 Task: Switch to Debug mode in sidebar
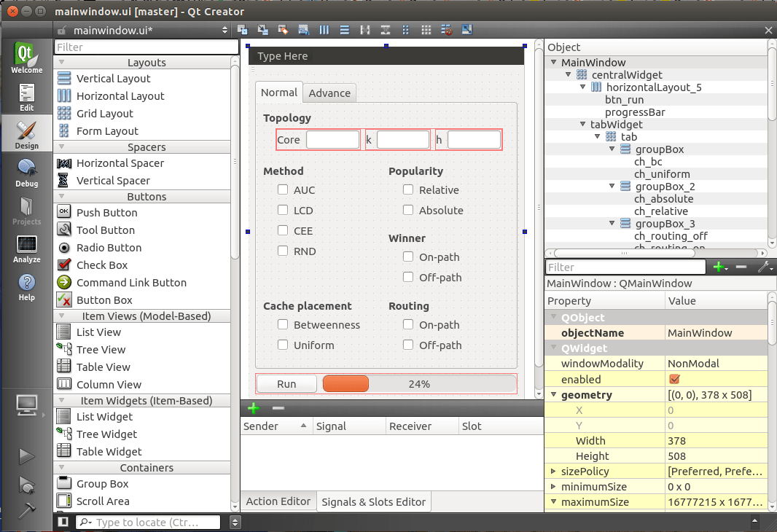point(27,173)
